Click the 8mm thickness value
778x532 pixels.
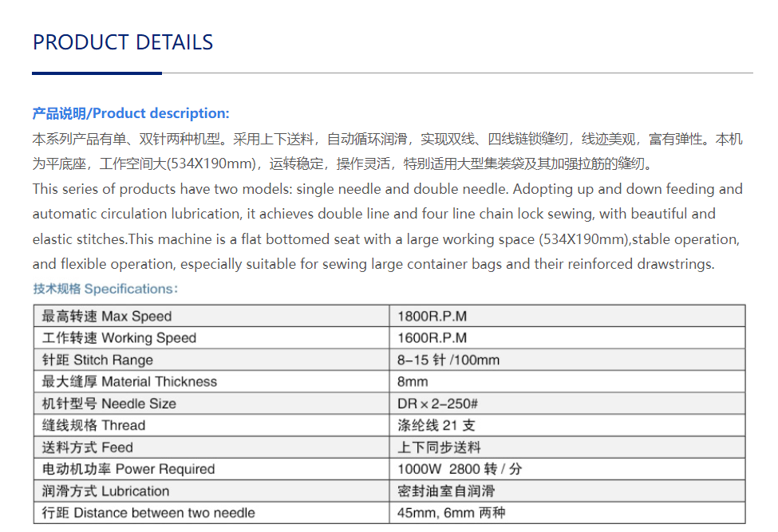(413, 382)
